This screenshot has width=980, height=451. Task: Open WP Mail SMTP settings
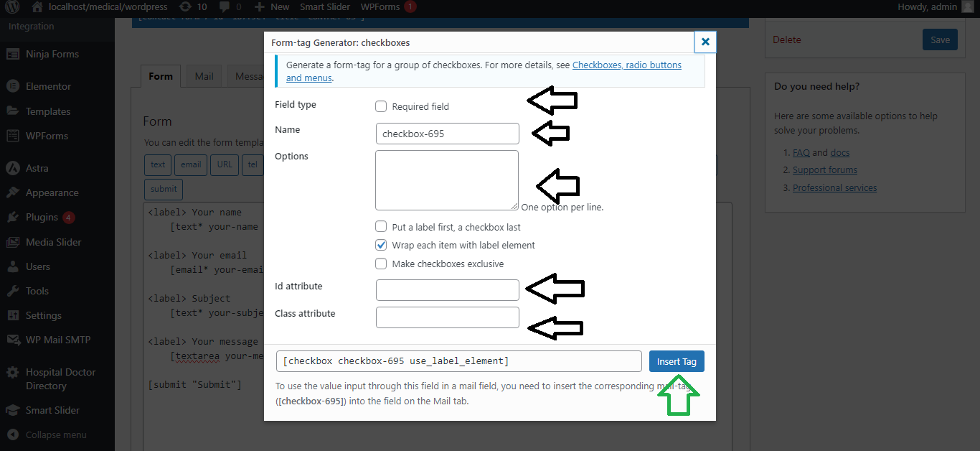(x=57, y=340)
